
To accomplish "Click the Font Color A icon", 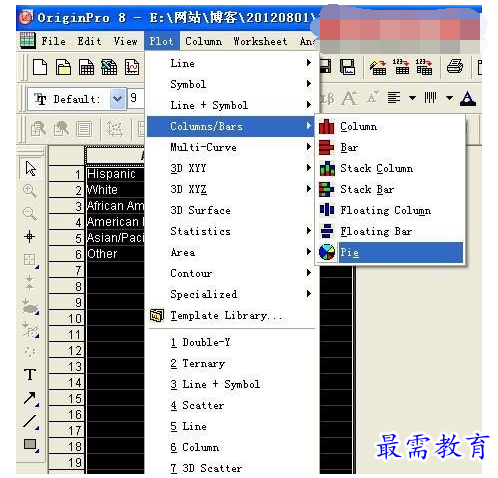I will 468,99.
